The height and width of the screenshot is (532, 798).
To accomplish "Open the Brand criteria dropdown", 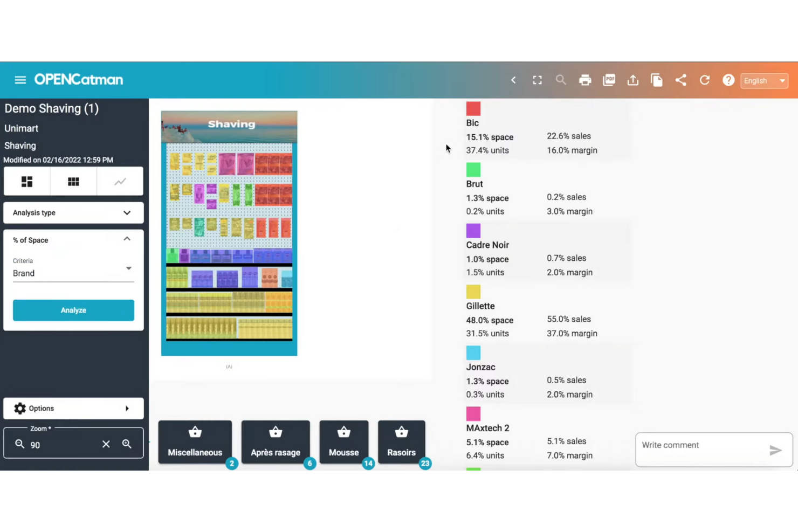I will [128, 268].
